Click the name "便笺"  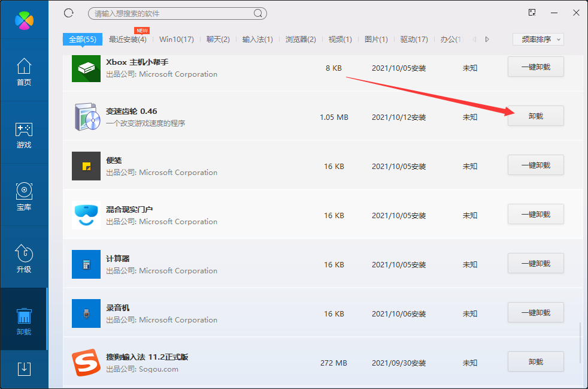click(x=114, y=160)
